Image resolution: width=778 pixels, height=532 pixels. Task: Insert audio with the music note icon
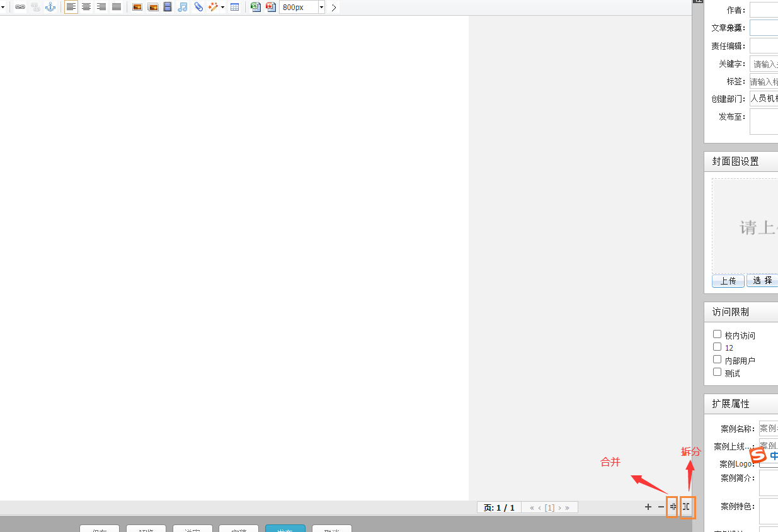(183, 7)
